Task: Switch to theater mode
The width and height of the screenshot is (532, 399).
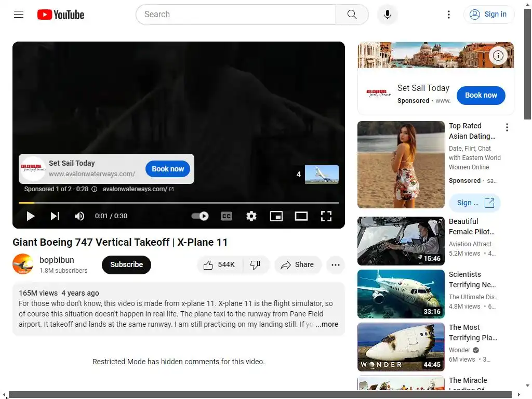Action: (301, 216)
